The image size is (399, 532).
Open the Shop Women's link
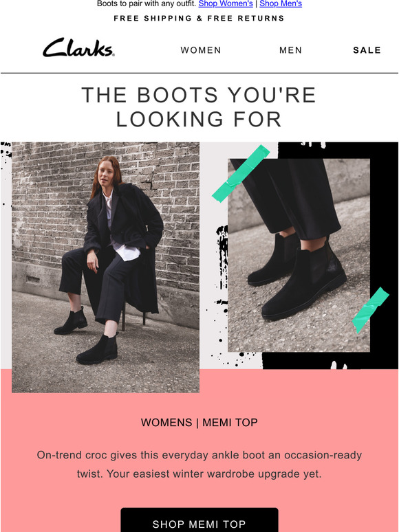click(x=226, y=4)
